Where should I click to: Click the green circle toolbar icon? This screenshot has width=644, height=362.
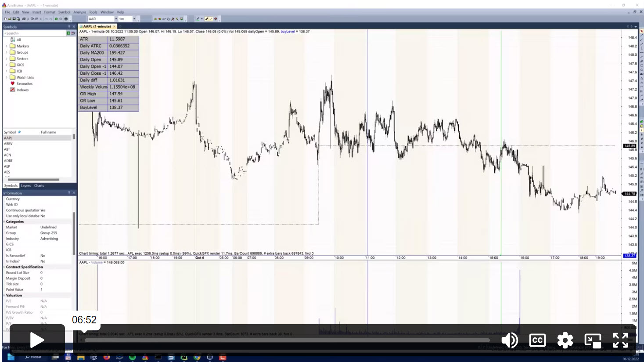(x=56, y=19)
